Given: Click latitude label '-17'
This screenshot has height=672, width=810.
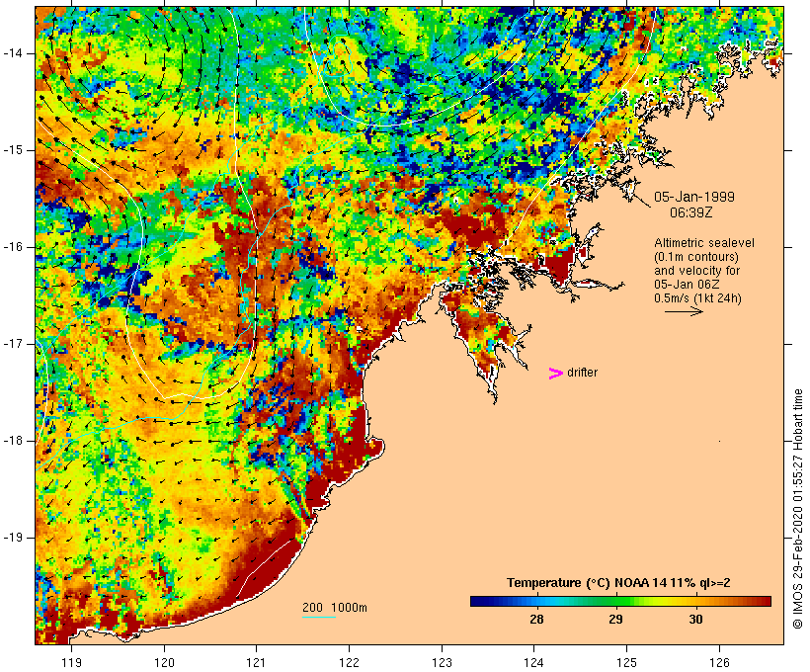Looking at the screenshot, I should click(x=13, y=344).
